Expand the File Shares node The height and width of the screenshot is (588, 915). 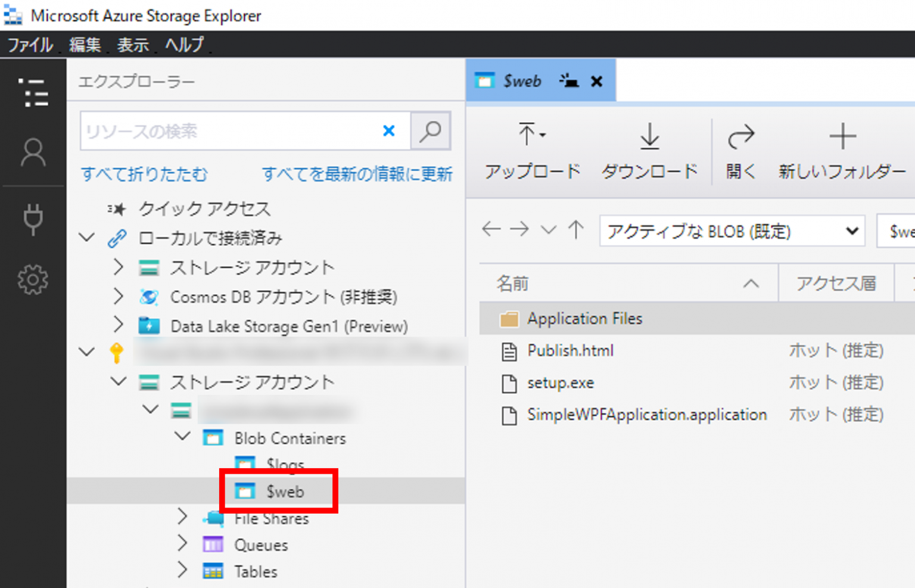(x=182, y=517)
